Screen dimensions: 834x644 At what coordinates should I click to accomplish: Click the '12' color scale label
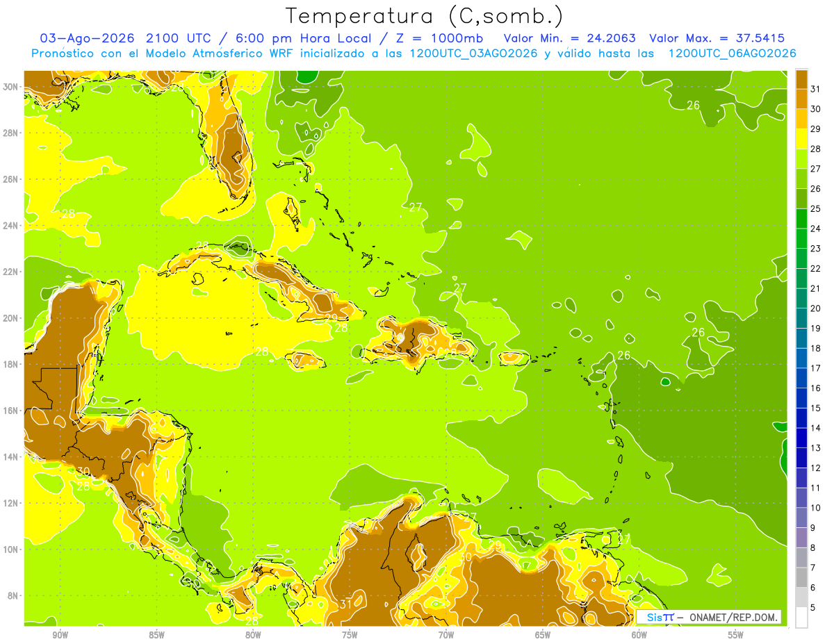click(x=815, y=468)
